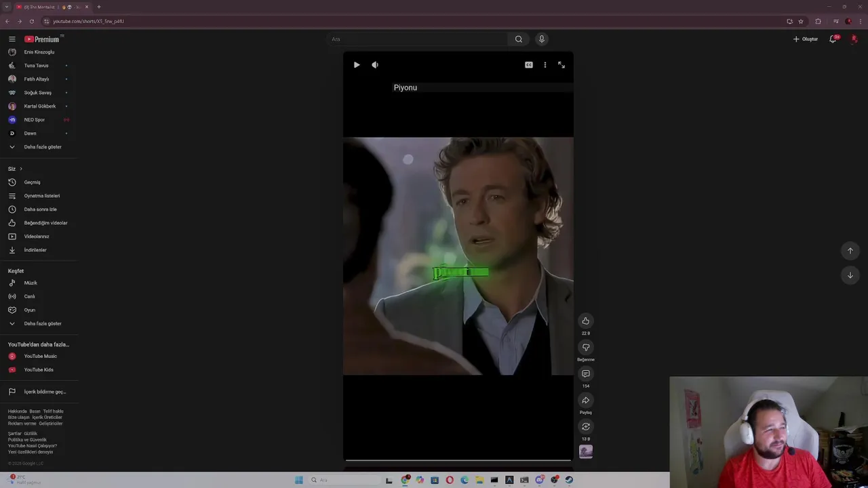This screenshot has height=488, width=868.
Task: Open the account avatar menu
Action: (854, 39)
